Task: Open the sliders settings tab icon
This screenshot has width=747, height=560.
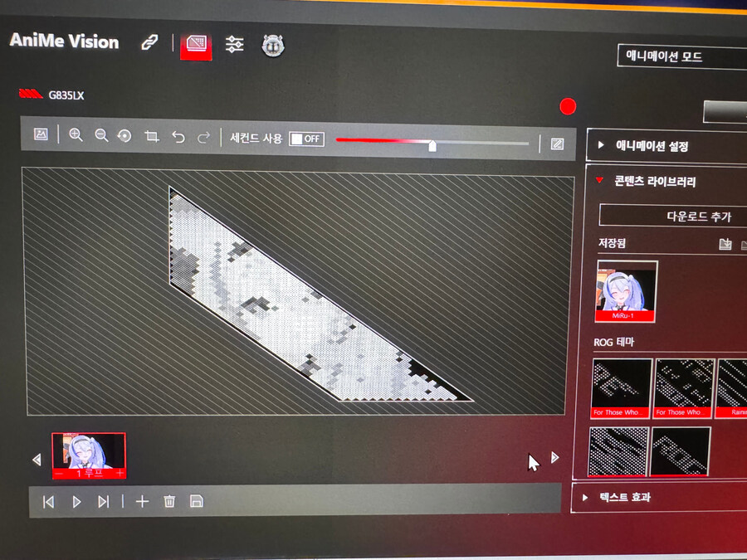Action: click(234, 44)
